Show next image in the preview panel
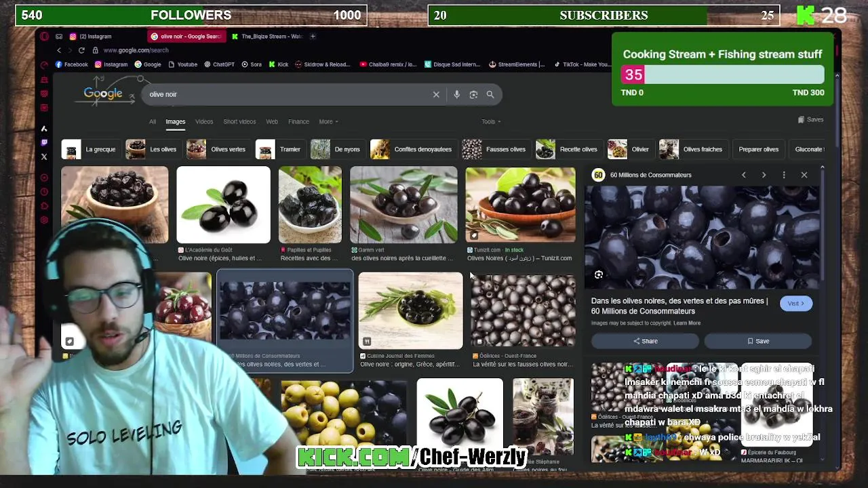 coord(764,175)
